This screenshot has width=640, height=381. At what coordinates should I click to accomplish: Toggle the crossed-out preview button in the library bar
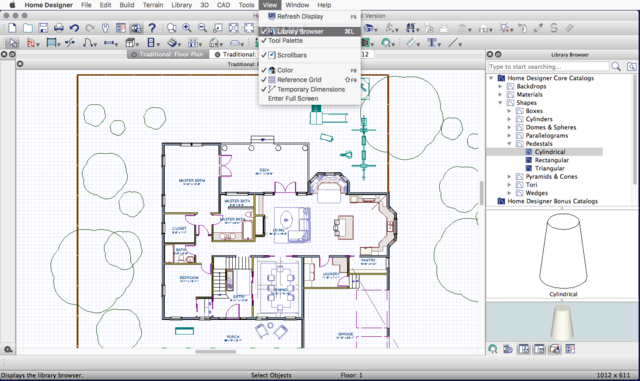(555, 349)
